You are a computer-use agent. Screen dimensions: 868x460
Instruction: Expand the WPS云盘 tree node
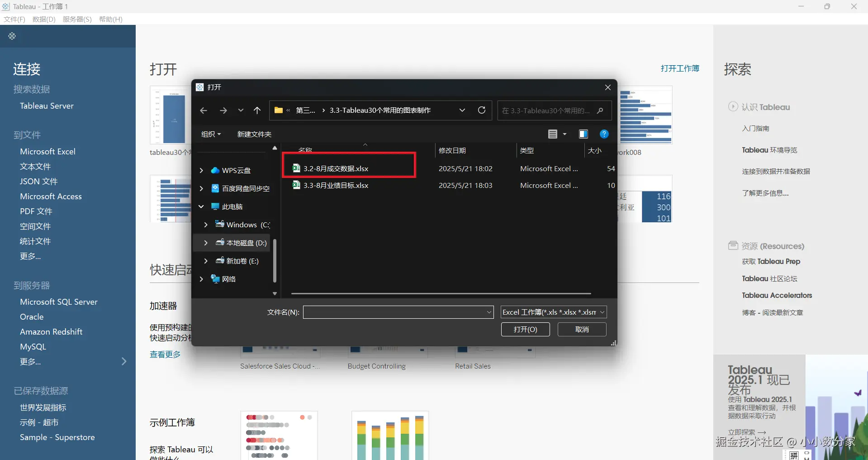[x=201, y=170]
